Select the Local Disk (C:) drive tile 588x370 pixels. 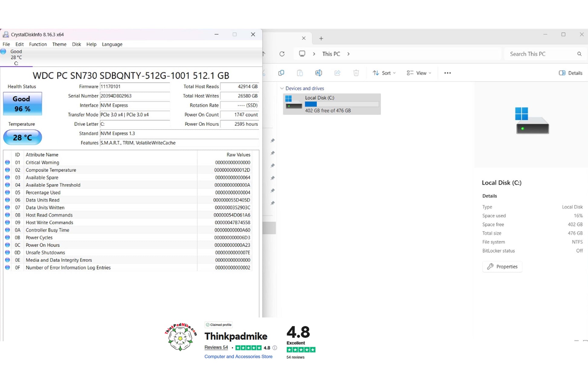coord(332,104)
